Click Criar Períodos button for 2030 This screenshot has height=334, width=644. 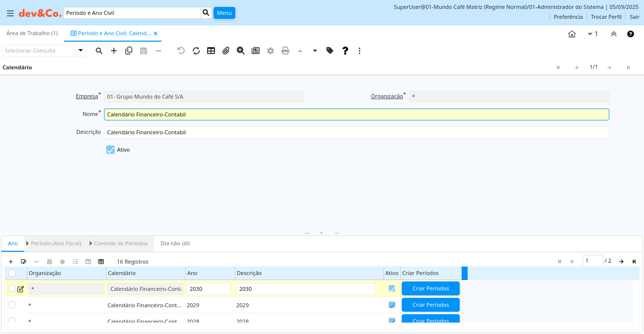point(430,288)
